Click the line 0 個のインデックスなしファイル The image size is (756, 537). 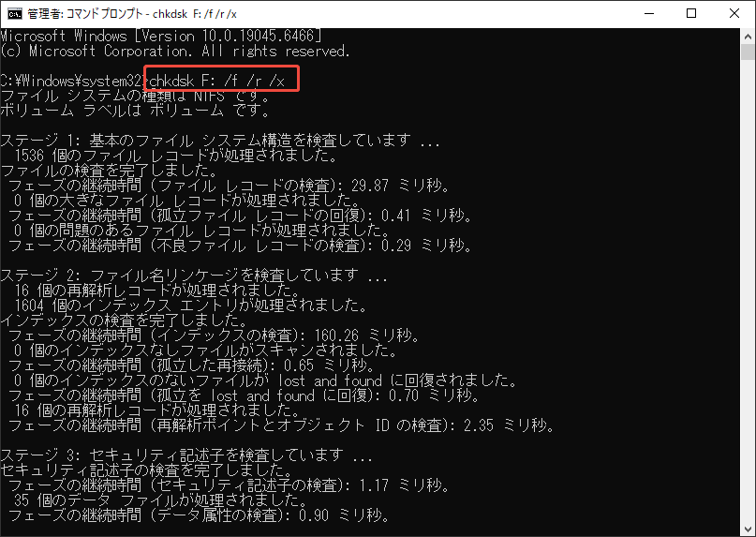point(206,350)
